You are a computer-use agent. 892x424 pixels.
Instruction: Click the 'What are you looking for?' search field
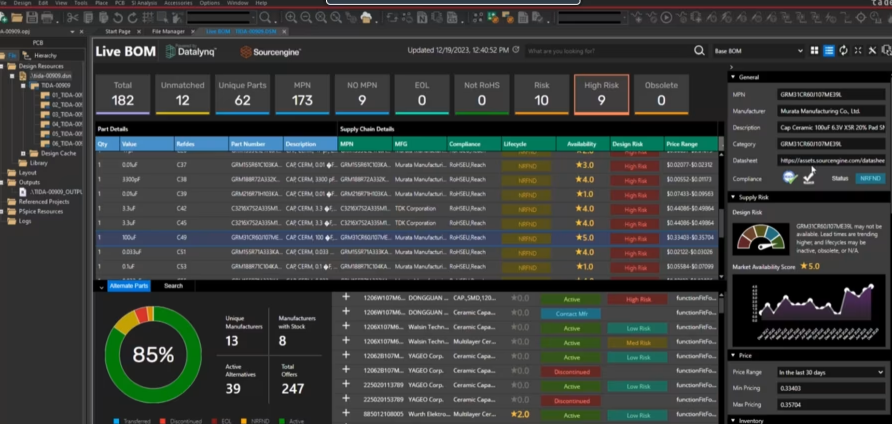(609, 51)
